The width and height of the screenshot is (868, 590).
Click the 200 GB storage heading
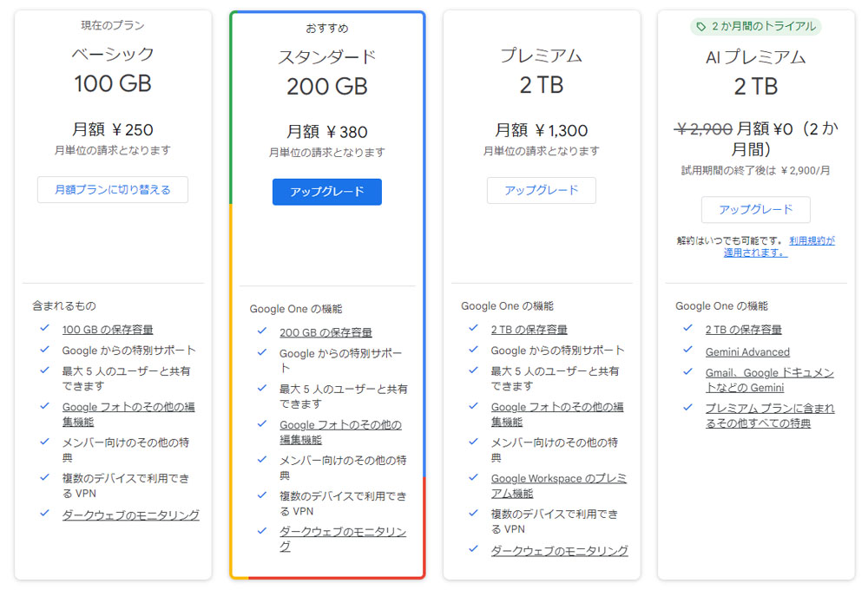click(x=326, y=87)
